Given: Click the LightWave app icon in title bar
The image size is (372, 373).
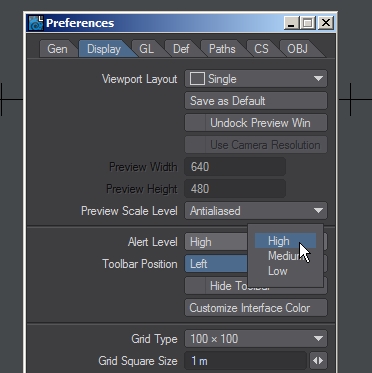Looking at the screenshot, I should [x=36, y=23].
